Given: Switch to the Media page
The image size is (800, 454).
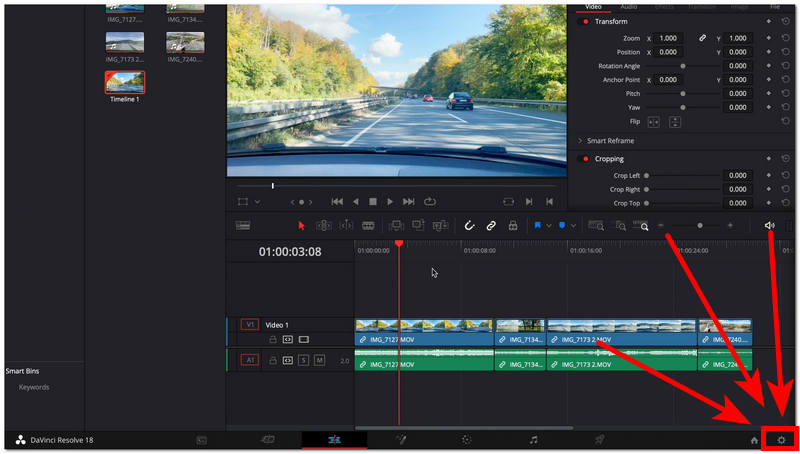Looking at the screenshot, I should 202,440.
